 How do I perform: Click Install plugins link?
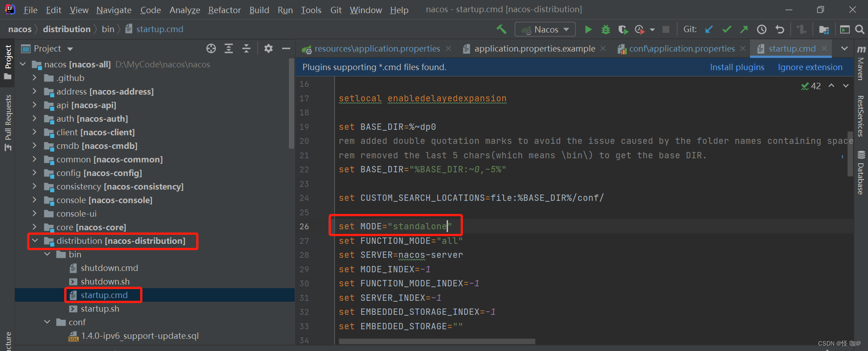[737, 67]
